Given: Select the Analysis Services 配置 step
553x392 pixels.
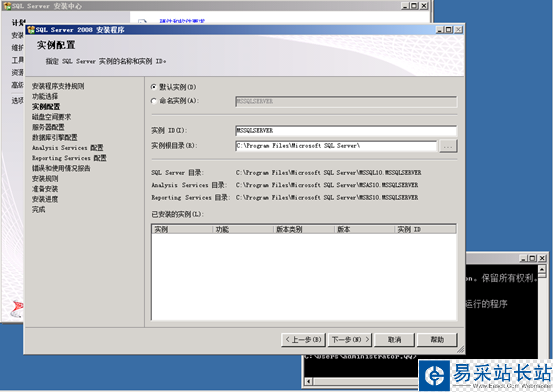Looking at the screenshot, I should (x=68, y=147).
